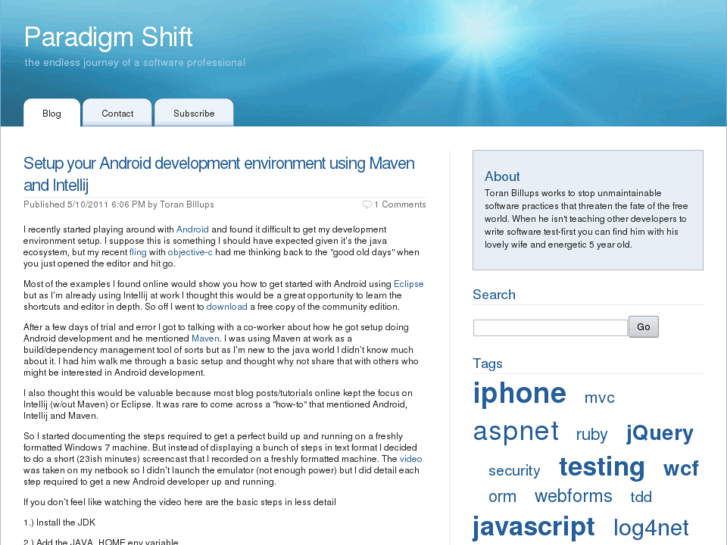Follow the fling link
This screenshot has width=727, height=545.
pos(138,252)
